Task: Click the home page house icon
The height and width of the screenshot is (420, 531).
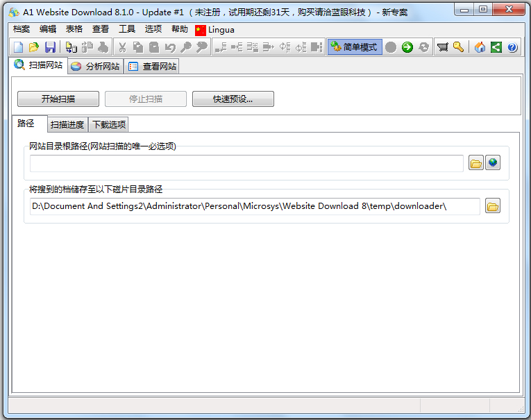Action: (x=480, y=47)
